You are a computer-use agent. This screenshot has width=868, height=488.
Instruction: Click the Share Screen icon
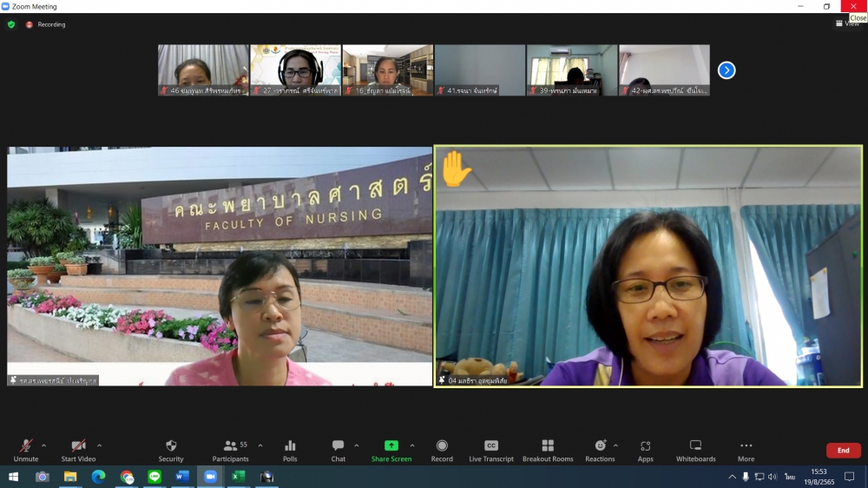pyautogui.click(x=391, y=445)
